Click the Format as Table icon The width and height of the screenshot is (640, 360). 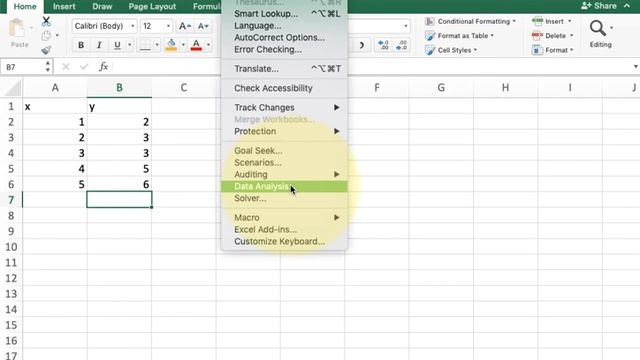point(430,36)
